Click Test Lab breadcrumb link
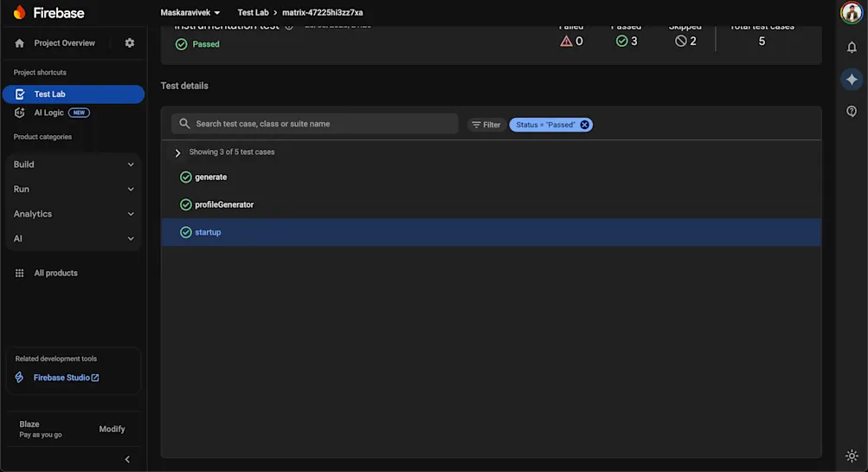Screen dimensions: 868x472 point(253,13)
